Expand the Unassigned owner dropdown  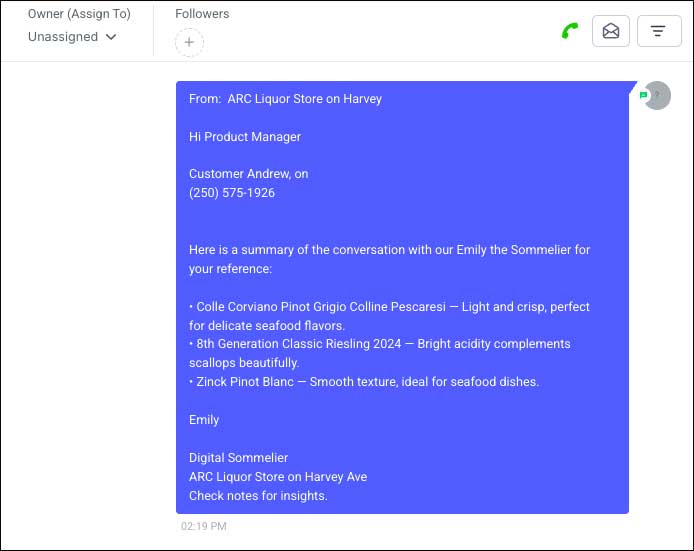(72, 37)
